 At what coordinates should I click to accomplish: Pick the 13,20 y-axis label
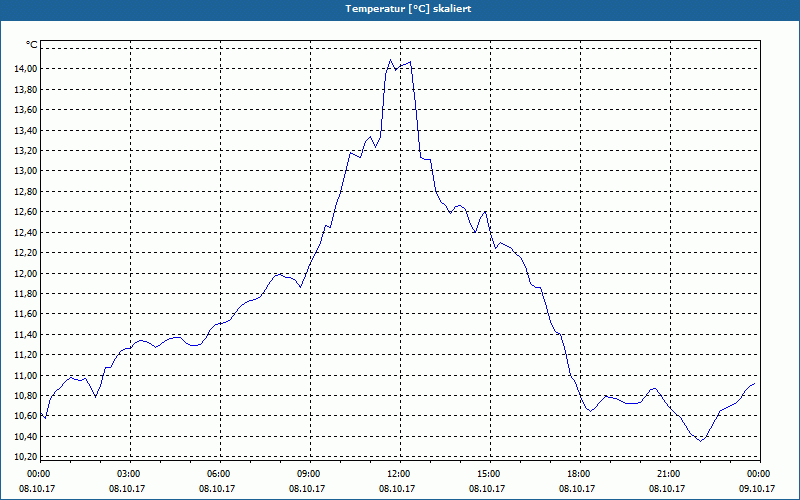[x=25, y=151]
